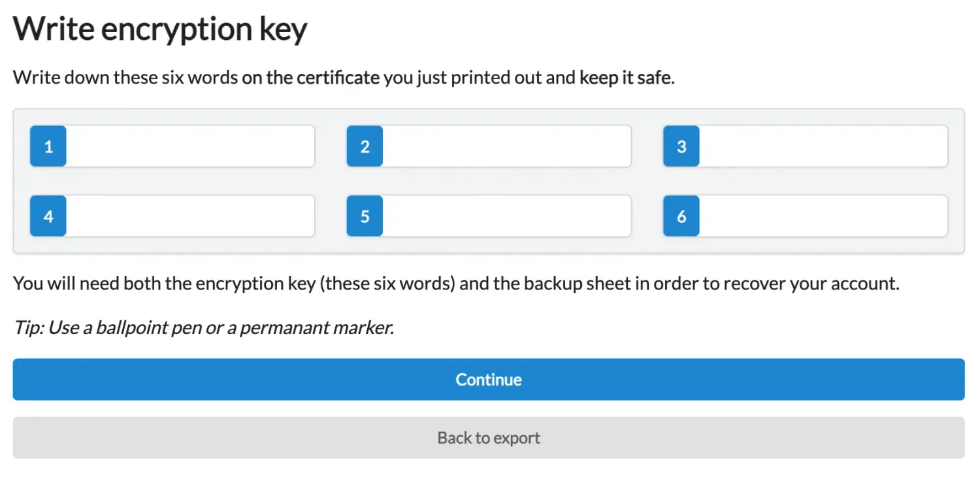The width and height of the screenshot is (980, 483).
Task: Click the ballpoint pen tip text
Action: tap(203, 327)
